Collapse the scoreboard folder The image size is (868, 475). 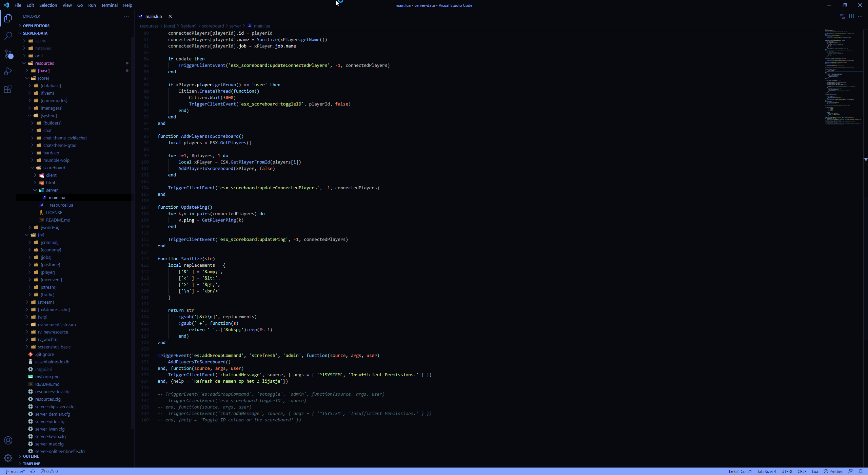pos(54,168)
